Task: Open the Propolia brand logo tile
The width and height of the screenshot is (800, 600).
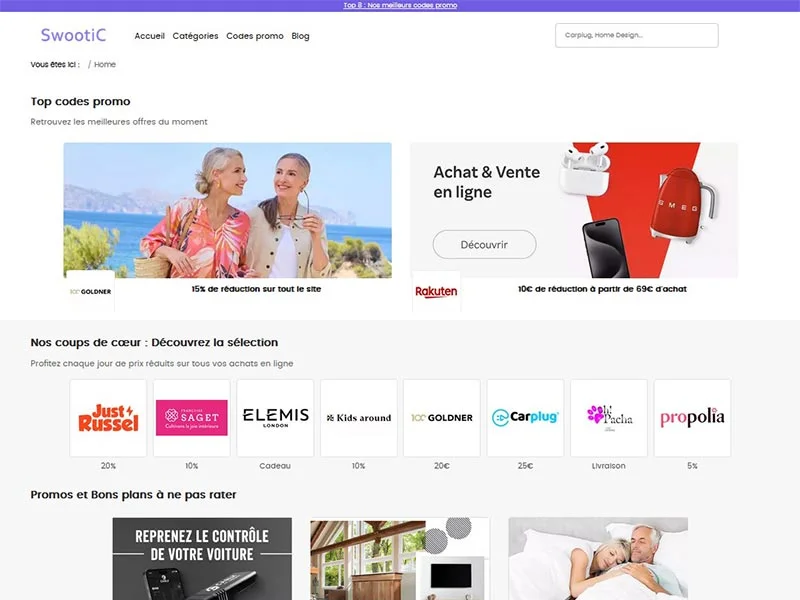Action: (692, 418)
